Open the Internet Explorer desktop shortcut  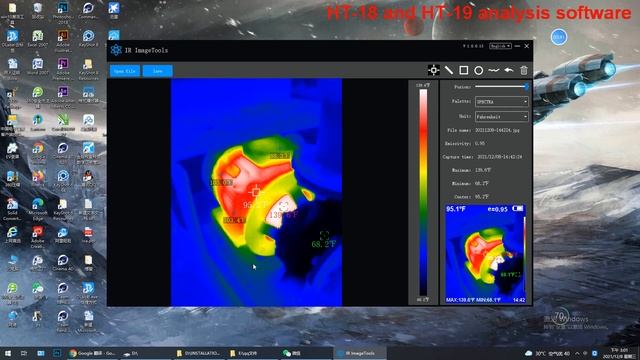(12, 235)
